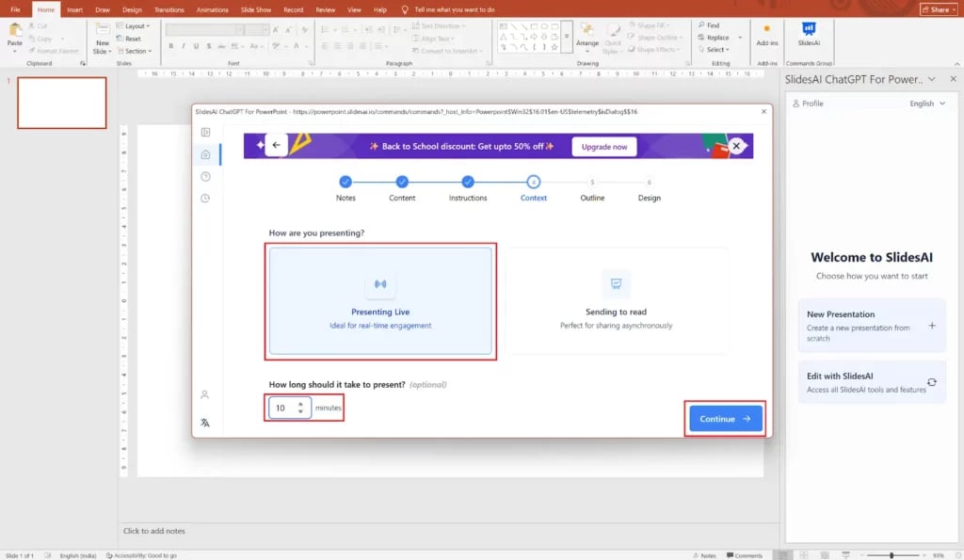Click the back arrow on banner
The width and height of the screenshot is (964, 560).
276,145
